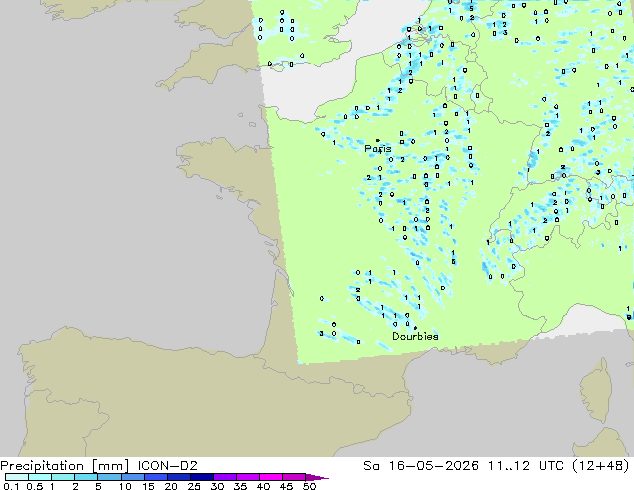
Task: Click the 'Precipitation [mm]' title text
Action: click(65, 466)
